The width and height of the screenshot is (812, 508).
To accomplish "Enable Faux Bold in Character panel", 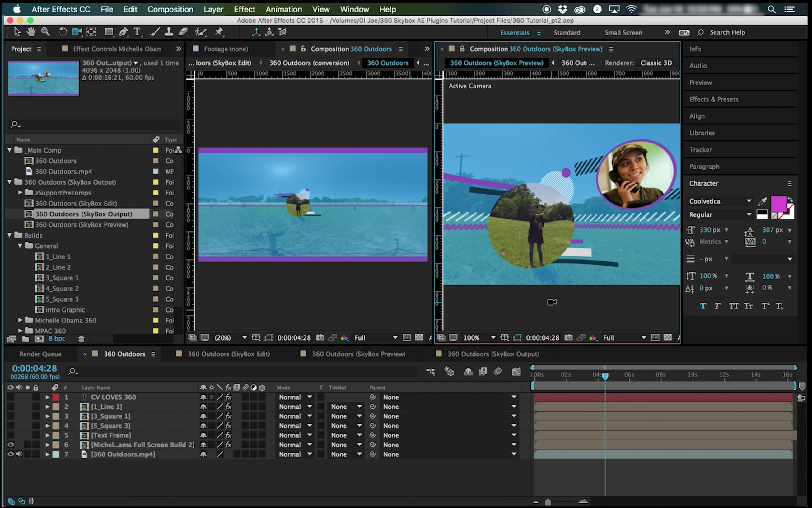I will (x=703, y=306).
